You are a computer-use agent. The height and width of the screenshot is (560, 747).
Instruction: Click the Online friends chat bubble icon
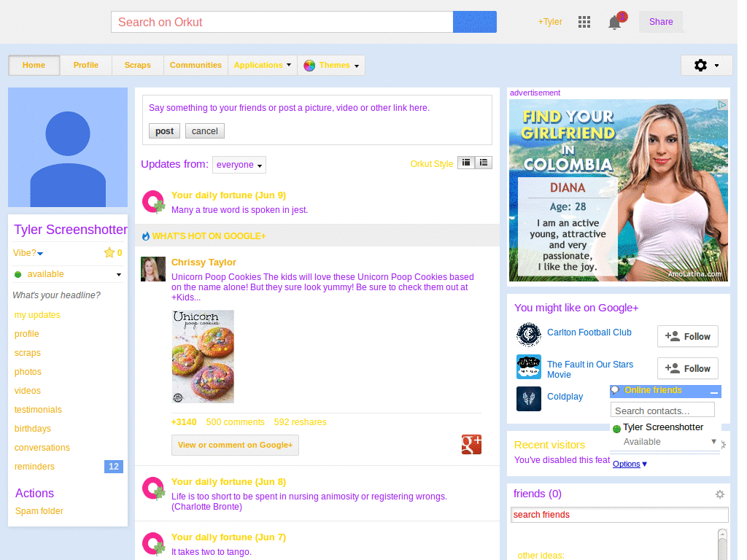616,390
